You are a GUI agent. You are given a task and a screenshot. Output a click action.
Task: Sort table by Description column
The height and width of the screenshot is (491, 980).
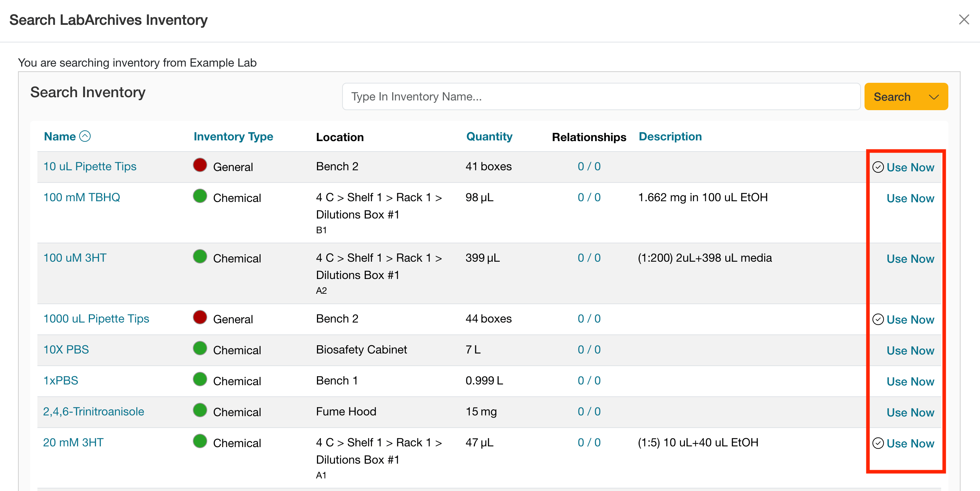[670, 137]
